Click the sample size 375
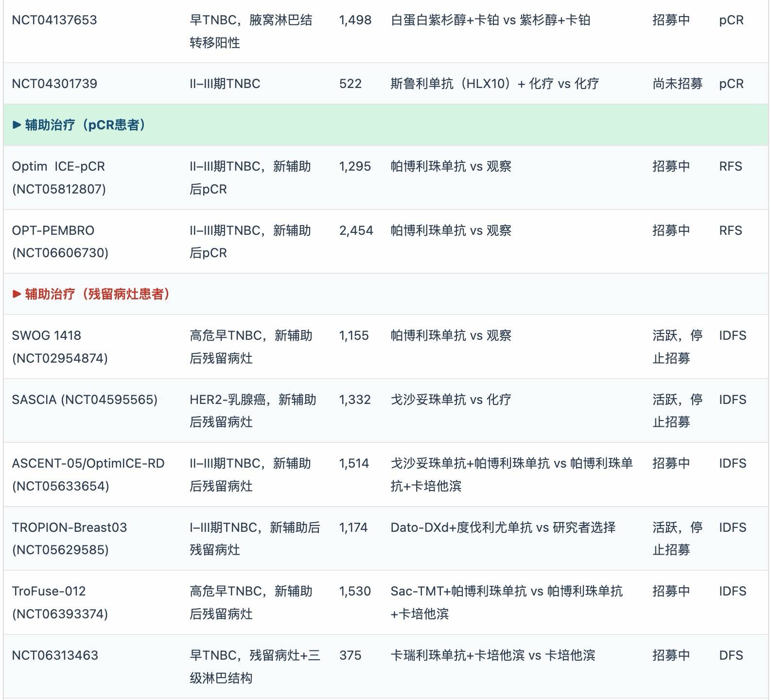Image resolution: width=771 pixels, height=700 pixels. (350, 655)
